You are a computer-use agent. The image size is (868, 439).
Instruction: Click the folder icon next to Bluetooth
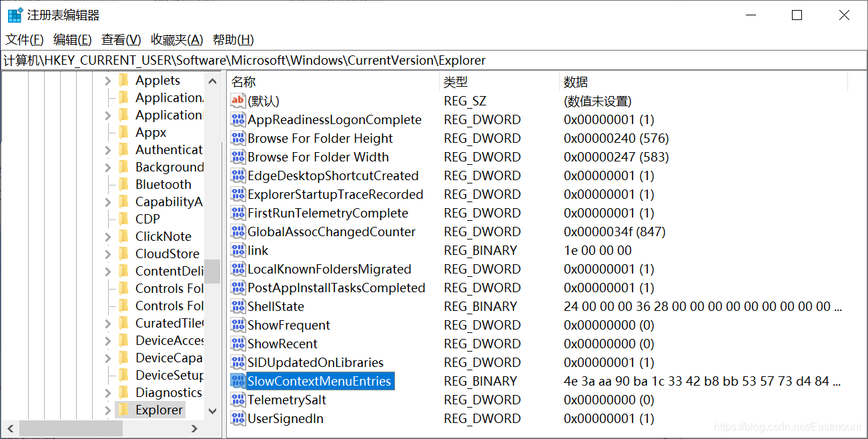coord(123,184)
